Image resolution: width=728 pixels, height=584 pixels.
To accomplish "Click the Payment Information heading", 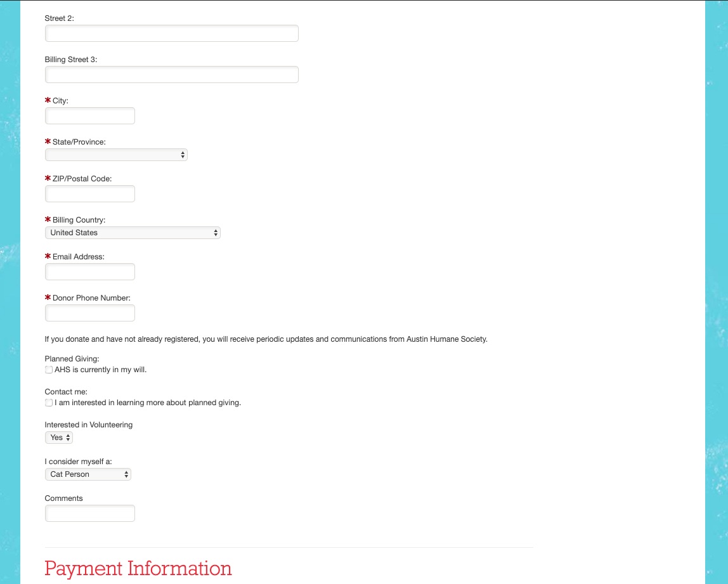I will [138, 568].
